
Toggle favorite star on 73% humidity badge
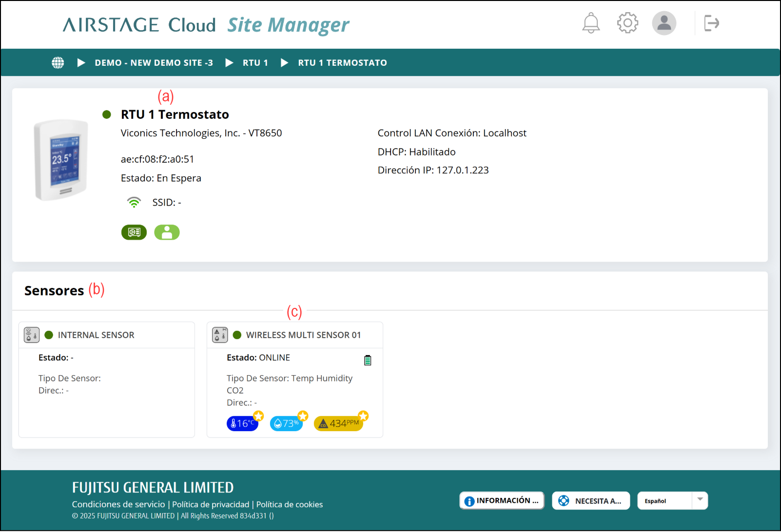click(303, 416)
